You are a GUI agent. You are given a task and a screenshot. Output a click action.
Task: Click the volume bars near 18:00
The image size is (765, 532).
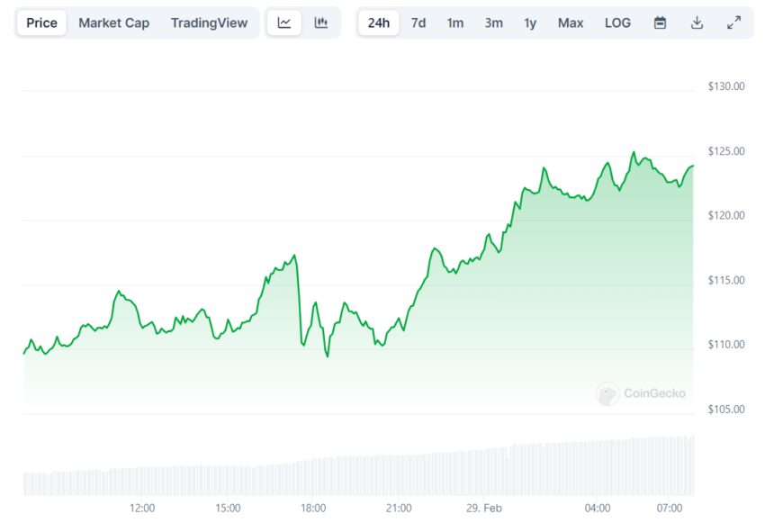coord(313,477)
